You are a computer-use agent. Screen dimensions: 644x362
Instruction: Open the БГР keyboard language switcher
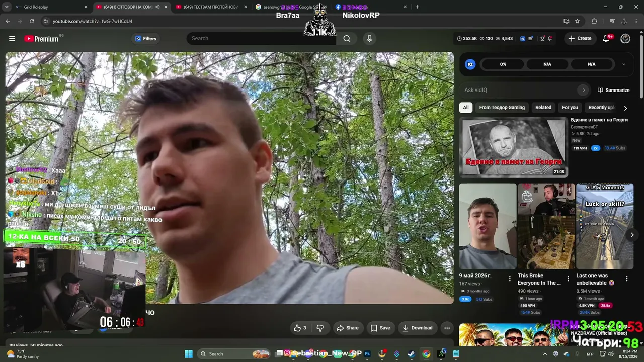pos(590,354)
